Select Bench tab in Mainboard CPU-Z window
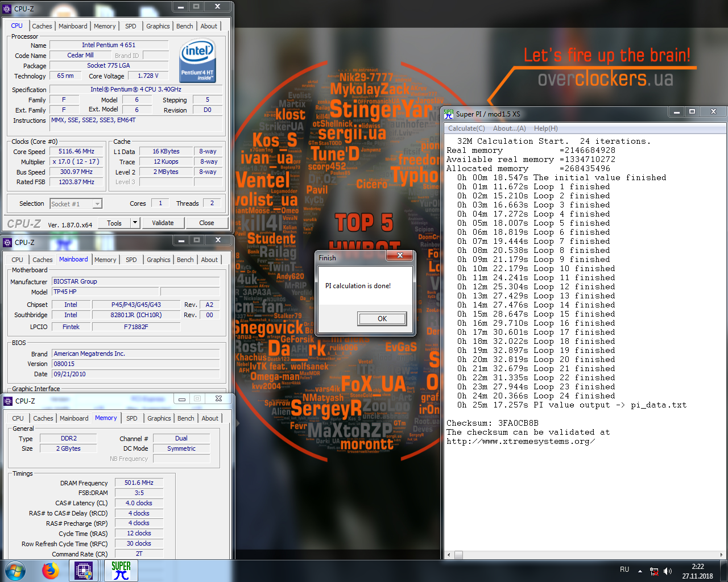Screen dimensions: 728x582 pyautogui.click(x=185, y=260)
